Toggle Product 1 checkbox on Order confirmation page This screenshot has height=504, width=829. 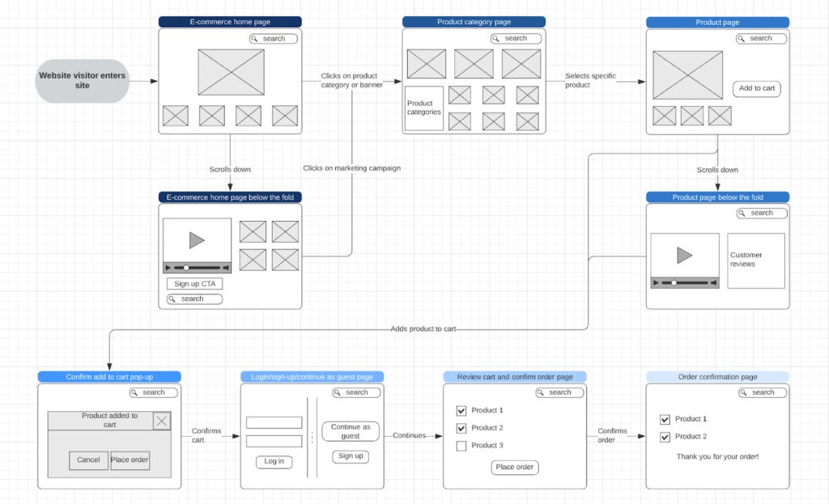coord(665,420)
